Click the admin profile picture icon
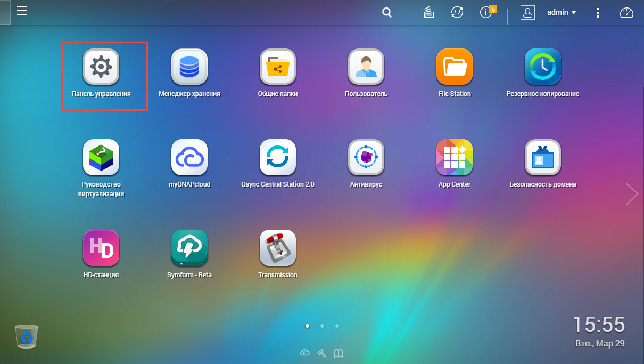This screenshot has width=644, height=364. click(x=527, y=13)
